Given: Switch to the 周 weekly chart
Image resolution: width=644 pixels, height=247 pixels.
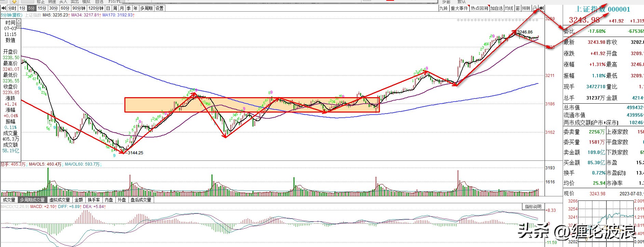Looking at the screenshot, I should (115, 8).
